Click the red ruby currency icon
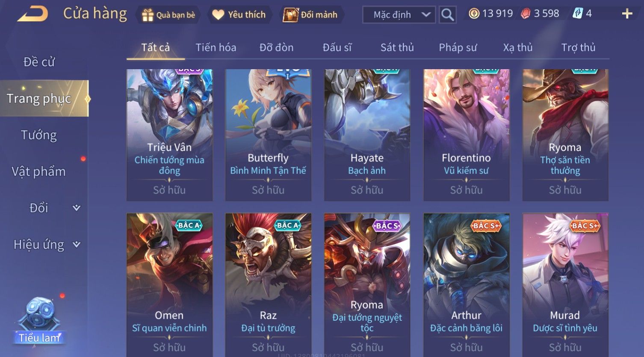Screen dimensions: 644x357 [526, 14]
